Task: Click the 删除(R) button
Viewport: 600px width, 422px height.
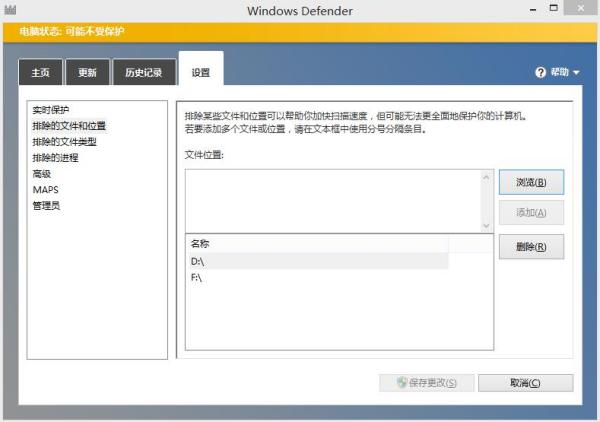Action: [x=531, y=247]
